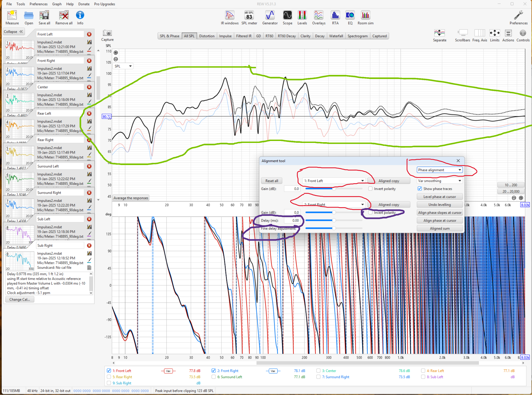This screenshot has height=395, width=532.
Task: Click the Separate traces icon
Action: coord(439,35)
